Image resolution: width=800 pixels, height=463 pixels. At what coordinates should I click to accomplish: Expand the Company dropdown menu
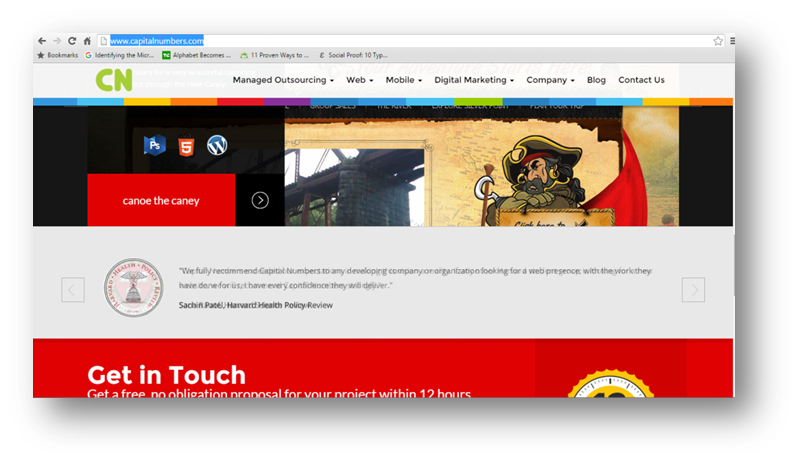[x=551, y=80]
